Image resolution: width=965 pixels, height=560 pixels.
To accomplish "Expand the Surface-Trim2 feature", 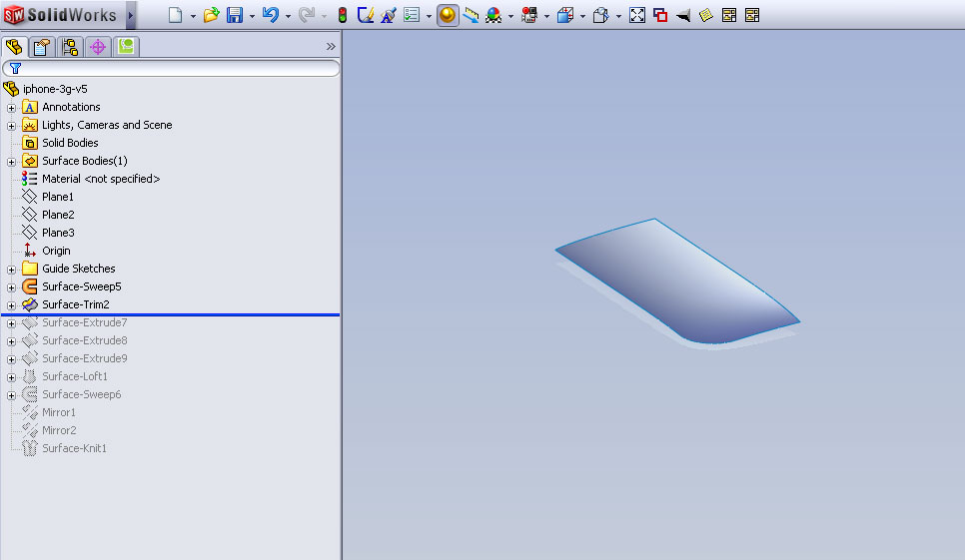I will 11,305.
